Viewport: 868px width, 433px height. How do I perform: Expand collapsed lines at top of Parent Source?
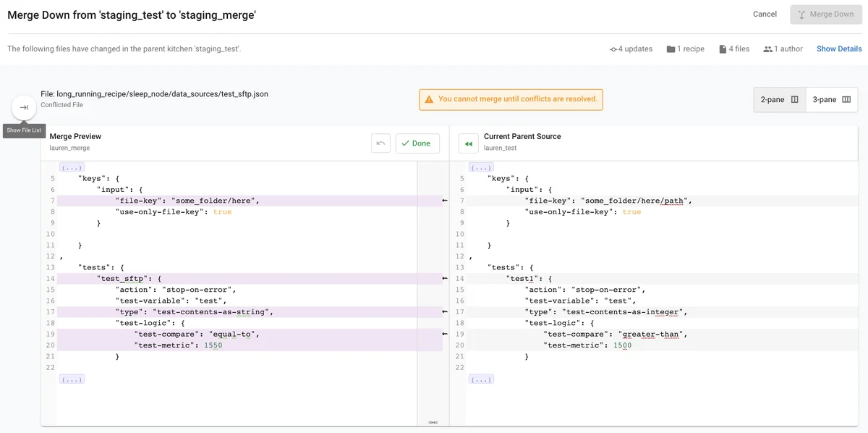[x=481, y=167]
